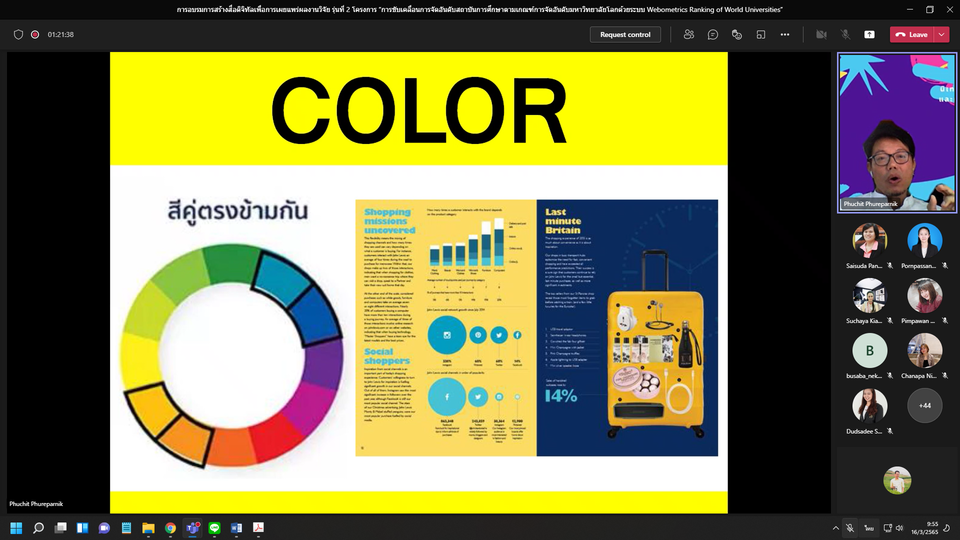Click the Request control button
This screenshot has width=960, height=540.
pyautogui.click(x=626, y=34)
